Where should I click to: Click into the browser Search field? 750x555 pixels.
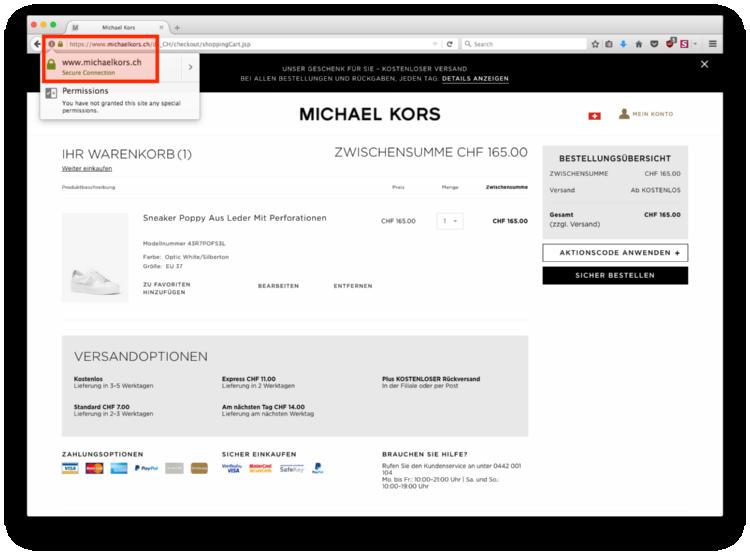(x=524, y=44)
